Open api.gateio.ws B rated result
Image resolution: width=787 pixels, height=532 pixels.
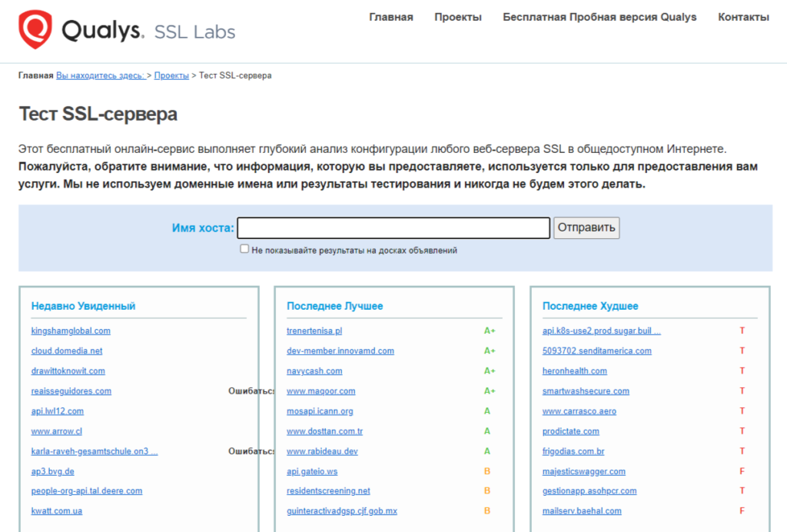pyautogui.click(x=311, y=471)
